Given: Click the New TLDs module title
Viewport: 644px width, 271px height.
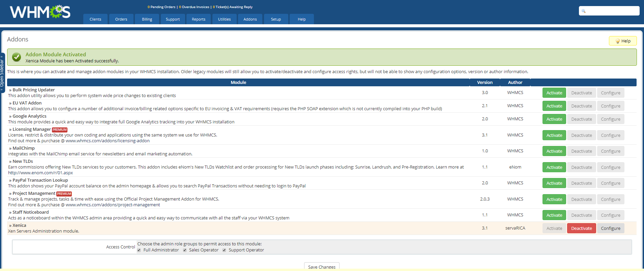Looking at the screenshot, I should (23, 161).
